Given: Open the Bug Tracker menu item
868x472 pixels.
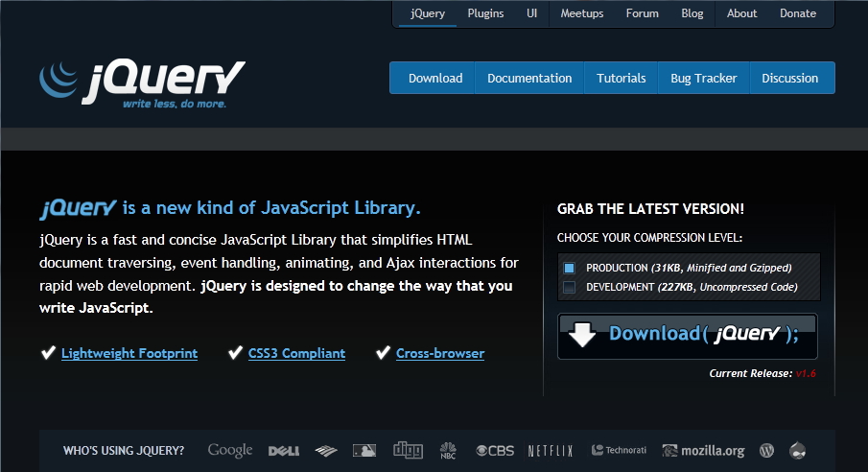Looking at the screenshot, I should coord(703,79).
